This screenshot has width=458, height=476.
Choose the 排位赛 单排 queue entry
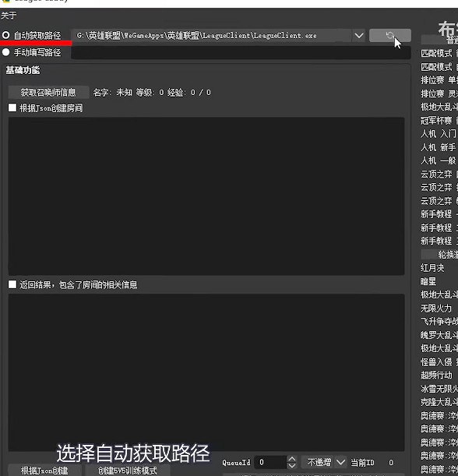point(439,79)
